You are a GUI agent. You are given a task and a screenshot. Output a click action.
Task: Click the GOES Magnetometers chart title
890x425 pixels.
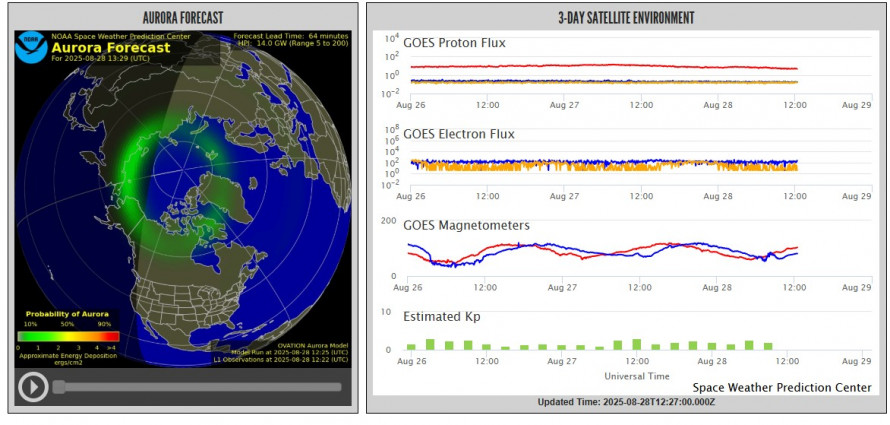tap(466, 225)
